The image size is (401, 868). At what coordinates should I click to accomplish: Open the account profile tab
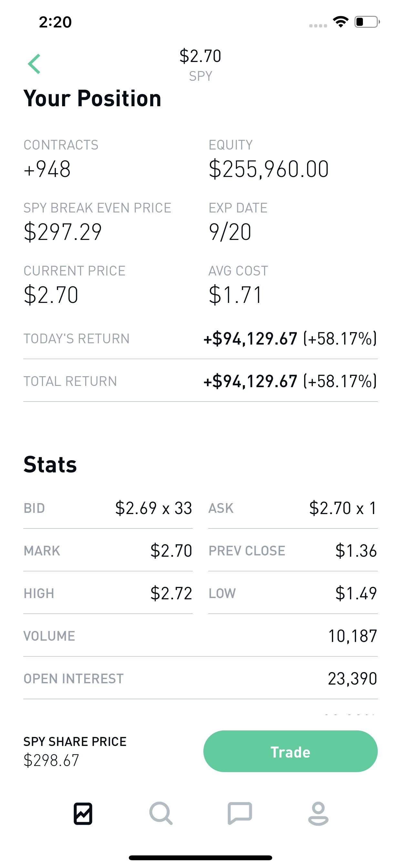click(x=318, y=814)
